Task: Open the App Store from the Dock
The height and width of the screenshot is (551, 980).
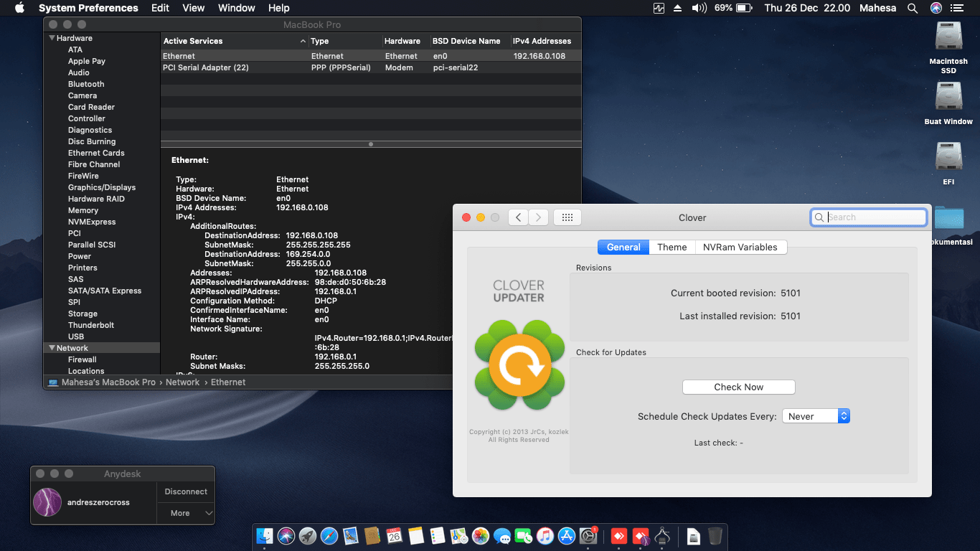Action: pyautogui.click(x=567, y=535)
